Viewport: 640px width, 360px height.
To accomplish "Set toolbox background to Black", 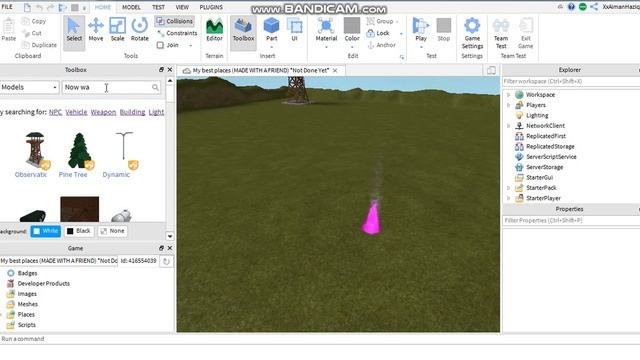I will [79, 231].
